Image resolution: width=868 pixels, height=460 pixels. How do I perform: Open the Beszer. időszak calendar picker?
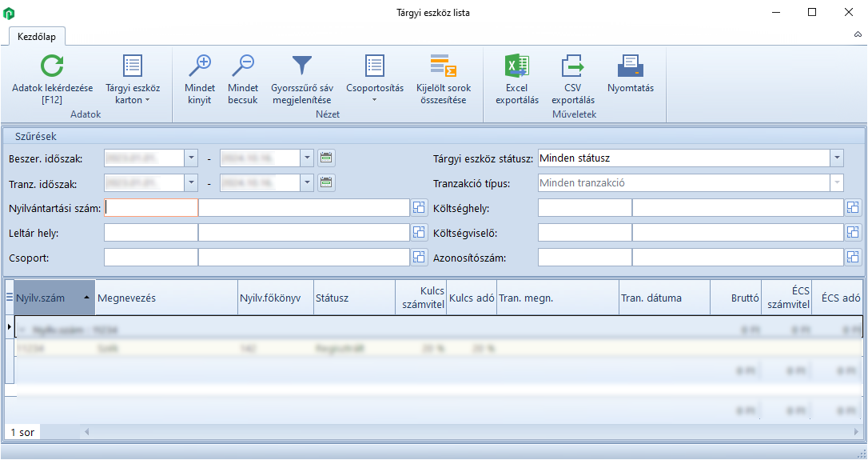click(x=326, y=158)
